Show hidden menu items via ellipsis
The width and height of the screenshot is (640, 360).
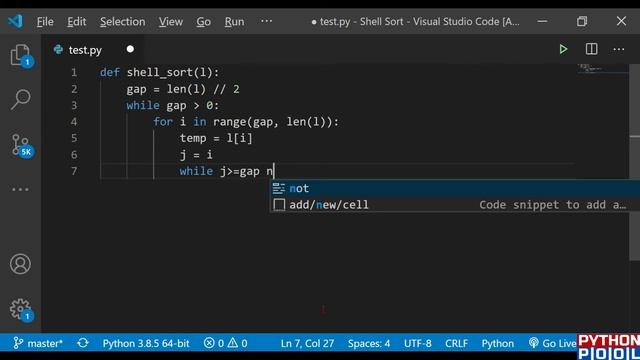[266, 21]
